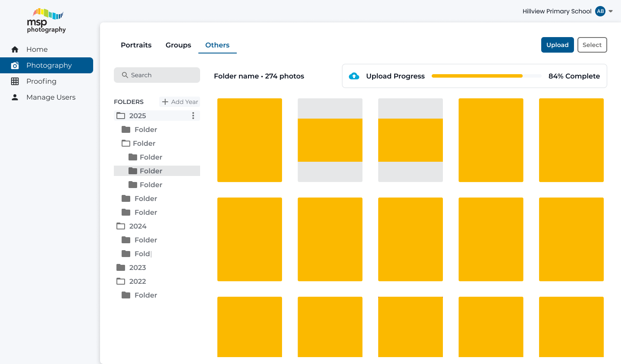This screenshot has height=364, width=621.
Task: Click the Proofing grid icon
Action: (x=15, y=82)
